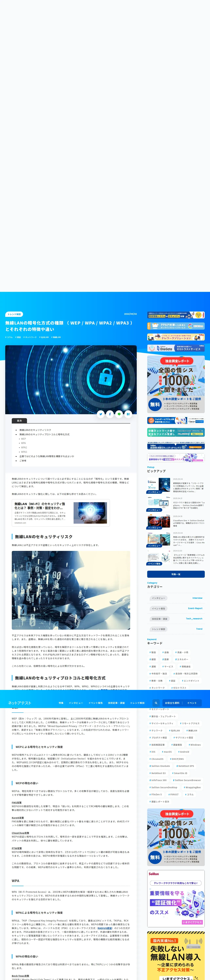This screenshot has height=980, width=210.
Task: Select #エンドポイント keyword tag
Action: [x=191, y=681]
